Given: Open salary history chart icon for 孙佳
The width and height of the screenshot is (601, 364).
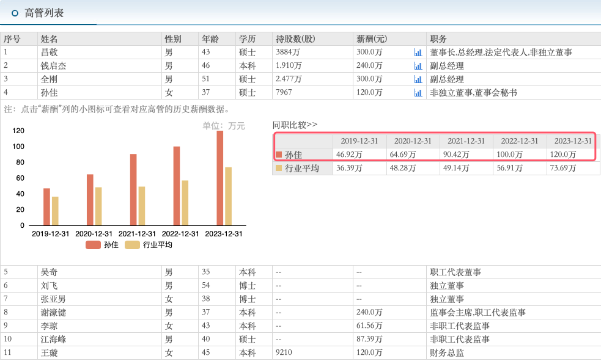Looking at the screenshot, I should point(418,93).
